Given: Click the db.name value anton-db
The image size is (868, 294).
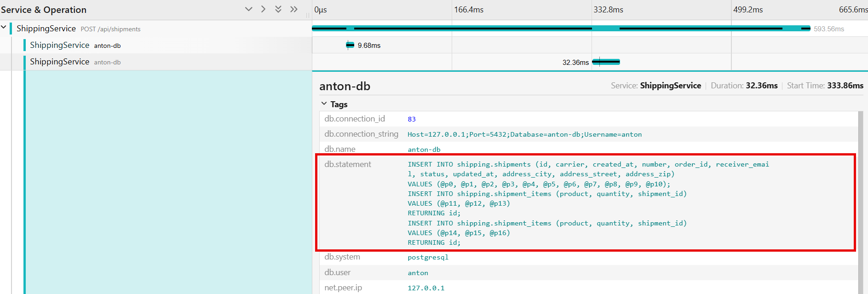Looking at the screenshot, I should [424, 150].
